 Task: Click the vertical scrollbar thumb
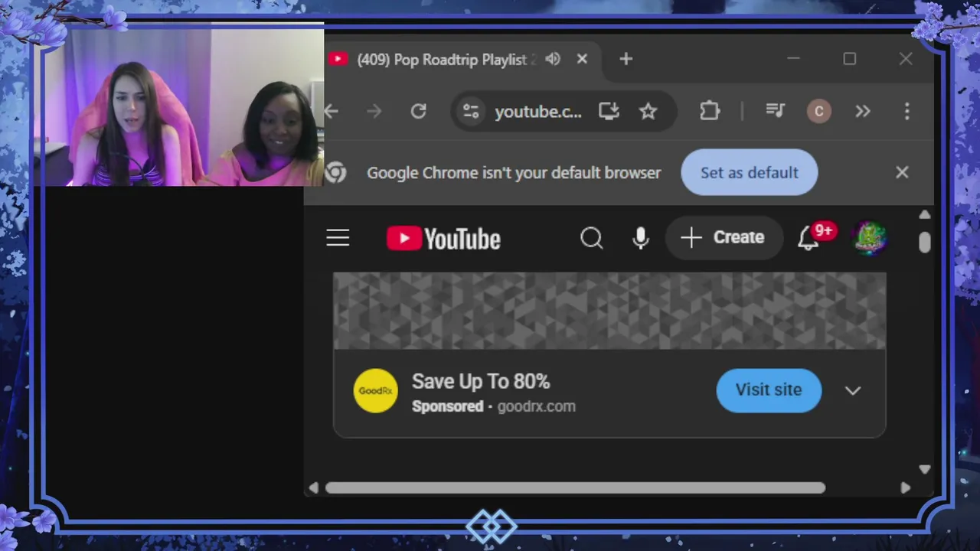coord(924,242)
